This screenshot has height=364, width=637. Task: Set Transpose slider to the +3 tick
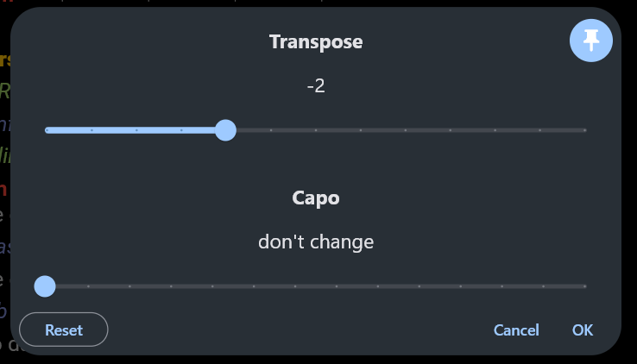click(x=450, y=130)
